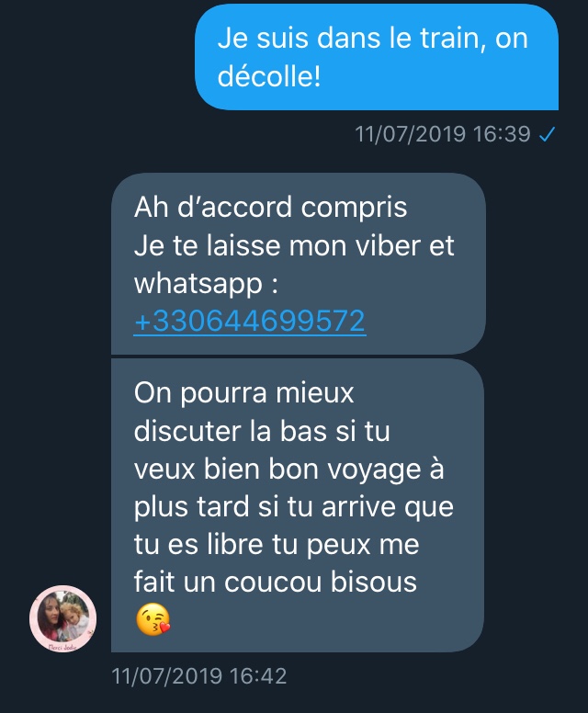
Task: Select the blue sent message bubble
Action: (x=377, y=57)
